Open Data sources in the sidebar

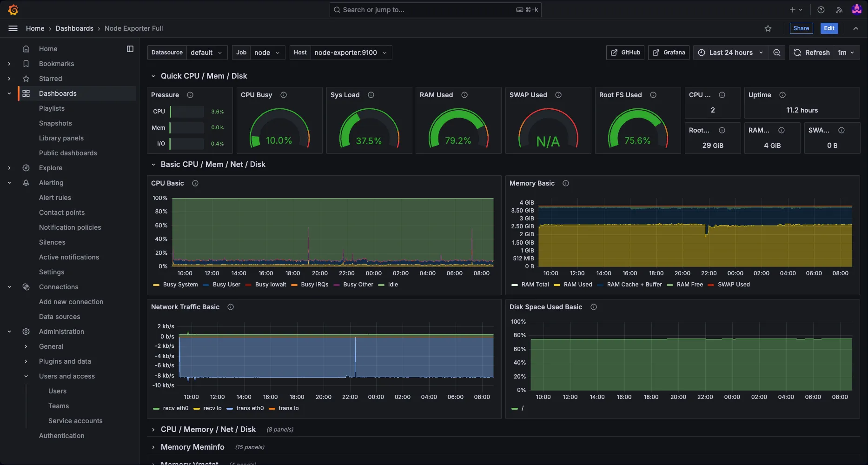pos(60,317)
